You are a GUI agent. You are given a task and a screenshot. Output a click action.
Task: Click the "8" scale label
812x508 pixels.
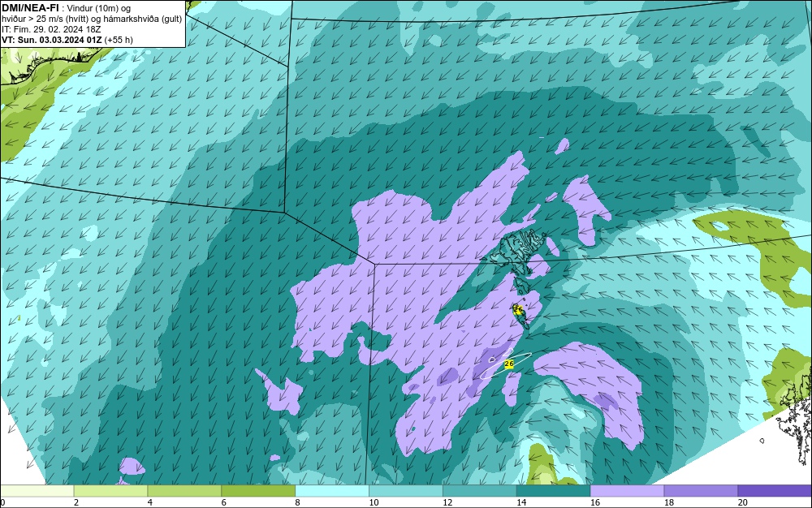[x=298, y=502]
